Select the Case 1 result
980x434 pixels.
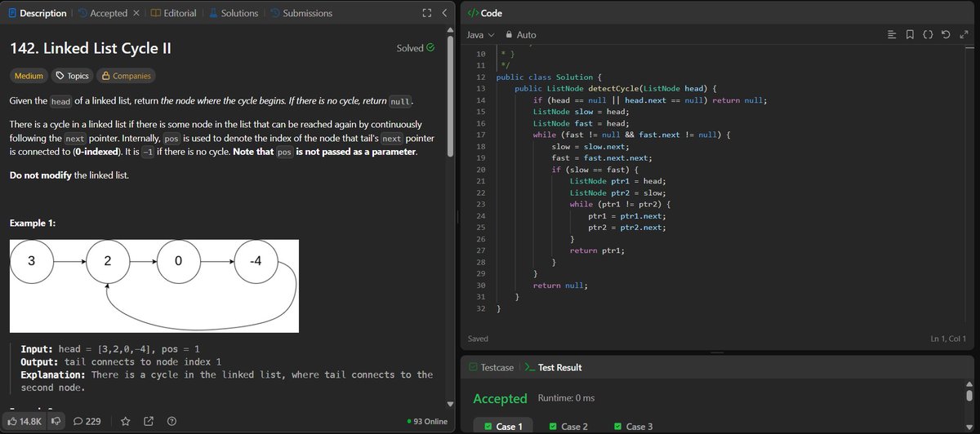coord(503,426)
